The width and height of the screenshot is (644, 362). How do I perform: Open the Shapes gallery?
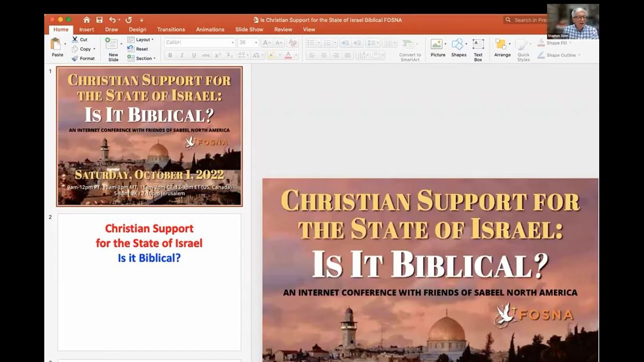pyautogui.click(x=458, y=45)
